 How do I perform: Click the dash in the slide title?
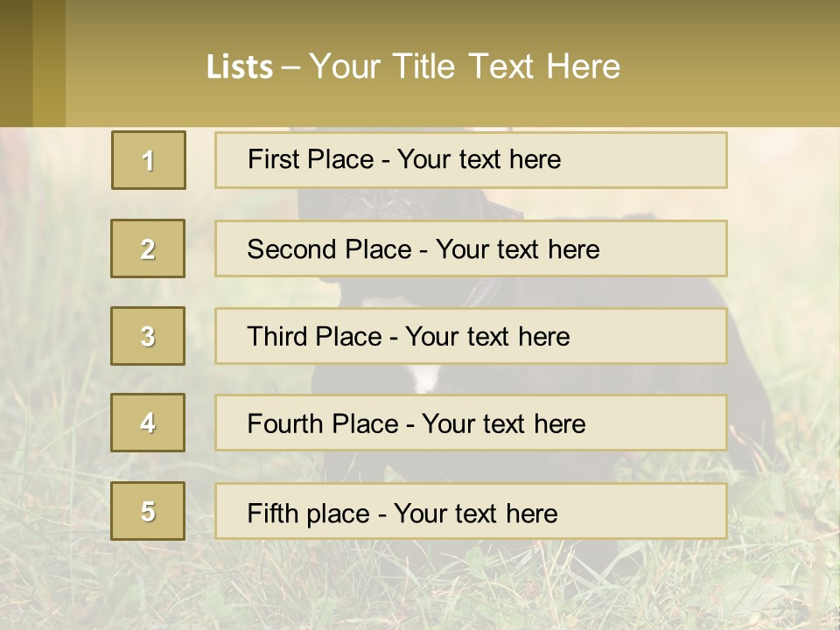pos(291,67)
